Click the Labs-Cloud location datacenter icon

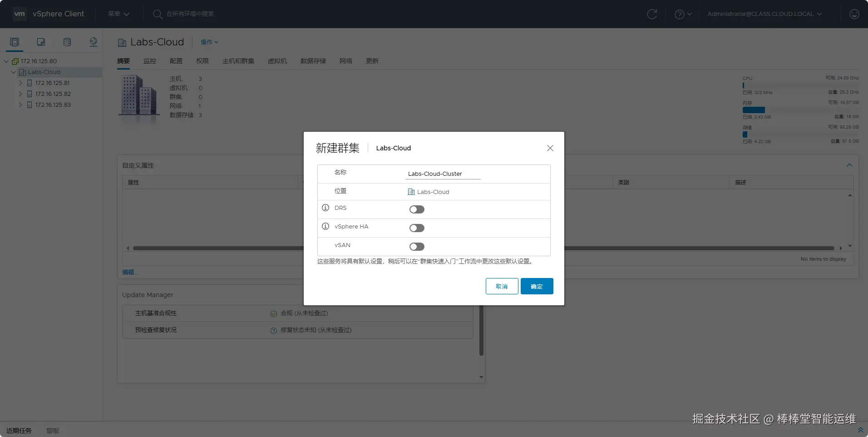[411, 192]
